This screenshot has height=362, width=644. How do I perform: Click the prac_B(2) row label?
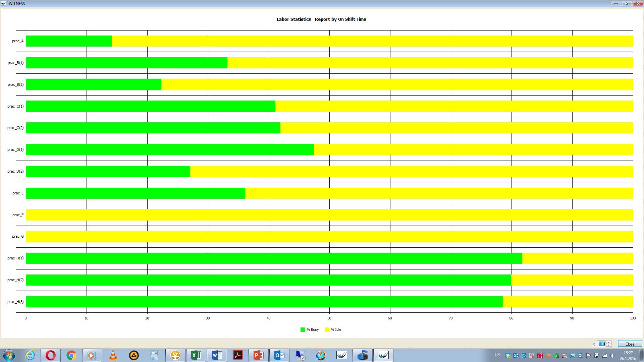coord(16,84)
